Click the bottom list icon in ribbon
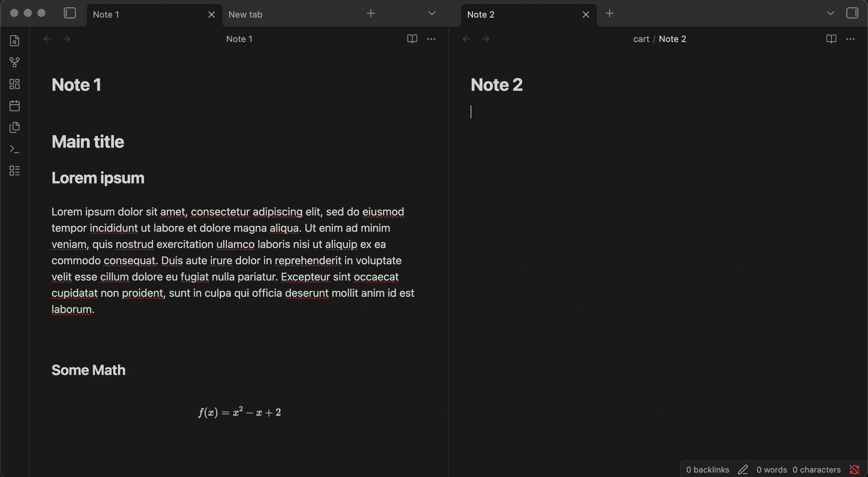 (x=14, y=171)
